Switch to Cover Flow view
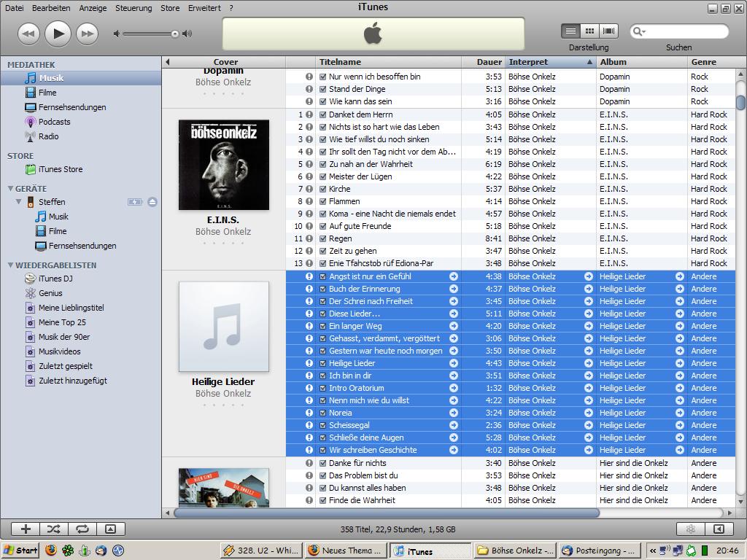 [608, 31]
